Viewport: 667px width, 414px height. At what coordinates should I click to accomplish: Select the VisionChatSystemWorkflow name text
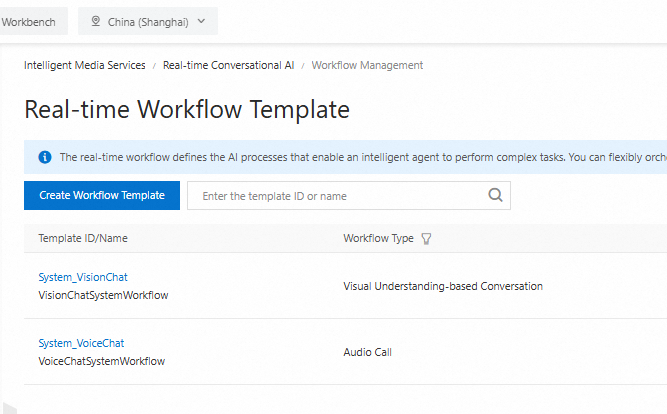(x=103, y=295)
